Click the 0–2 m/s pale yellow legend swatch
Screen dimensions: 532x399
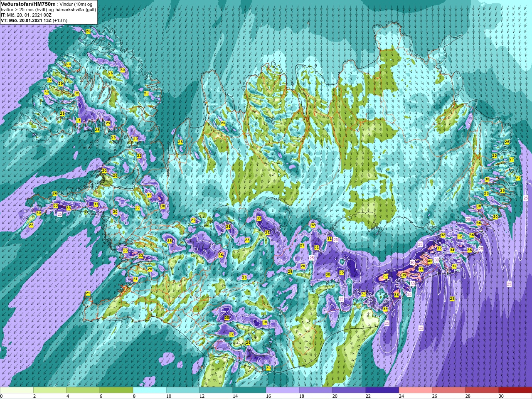click(x=17, y=390)
